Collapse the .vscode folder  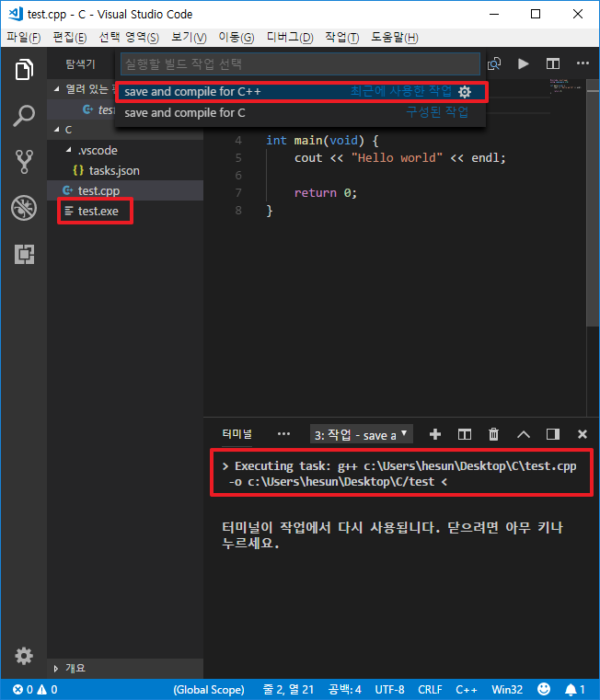68,150
